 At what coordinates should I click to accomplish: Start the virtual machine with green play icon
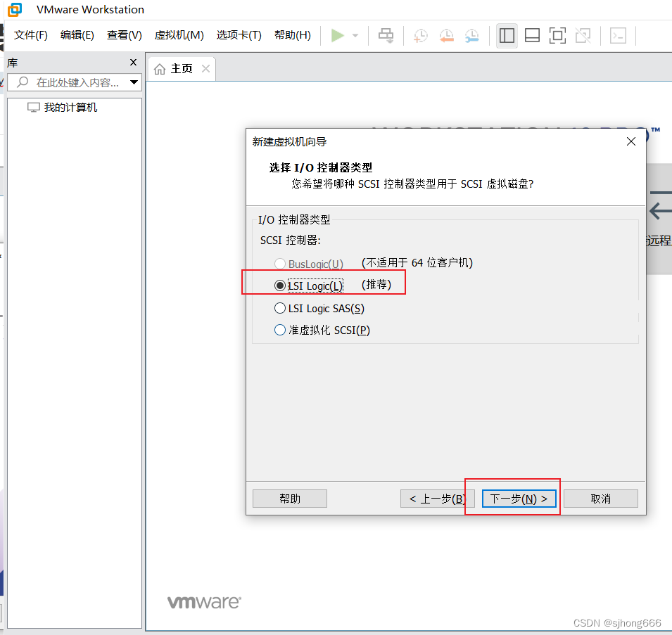click(338, 36)
